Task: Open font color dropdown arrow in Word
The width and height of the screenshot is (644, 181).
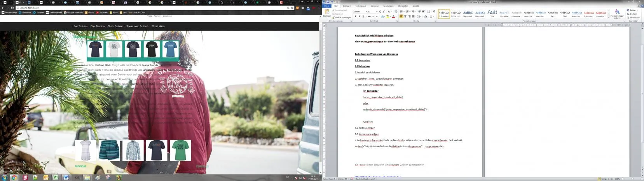Action: tap(396, 16)
